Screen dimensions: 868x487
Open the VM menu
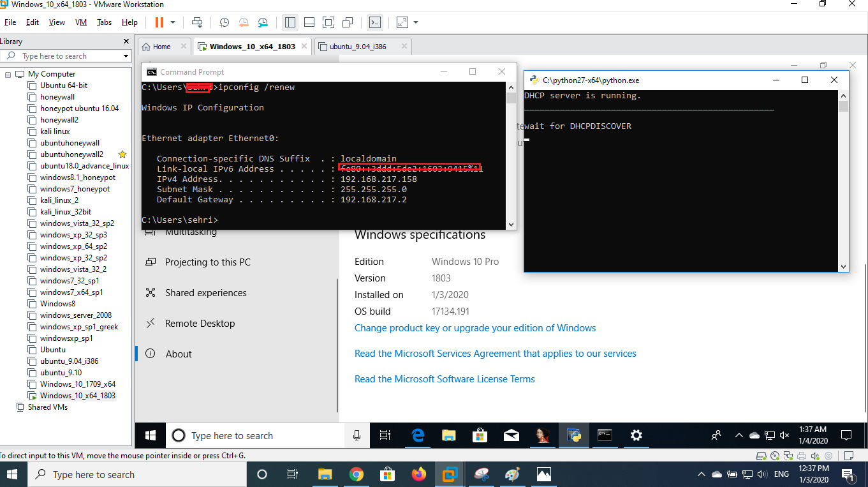pos(81,22)
